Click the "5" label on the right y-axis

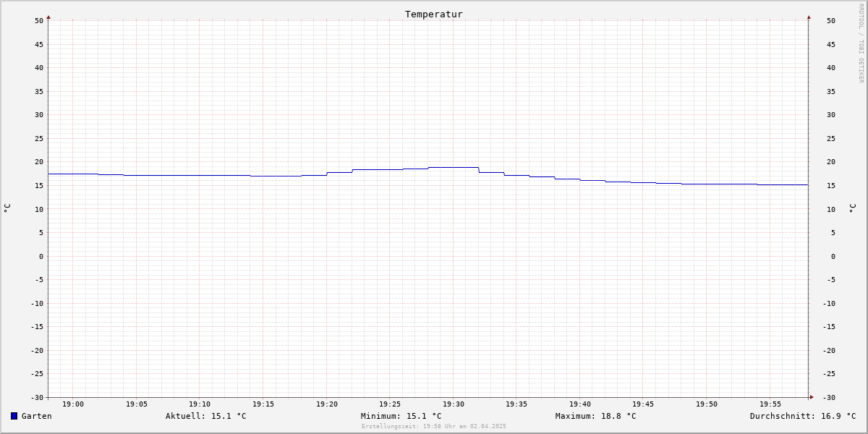[x=833, y=233]
